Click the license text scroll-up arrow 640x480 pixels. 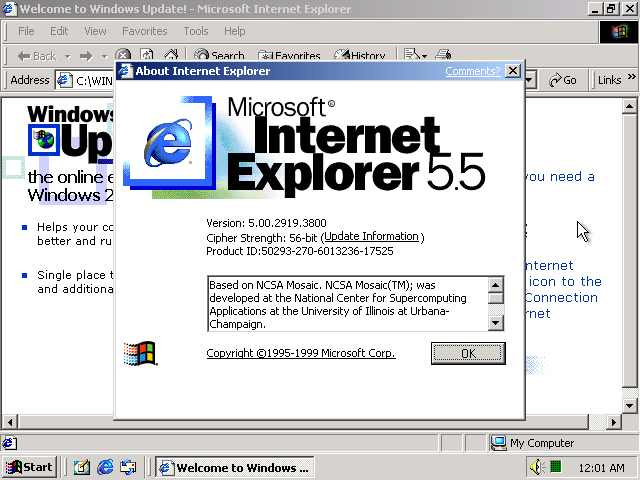click(496, 285)
